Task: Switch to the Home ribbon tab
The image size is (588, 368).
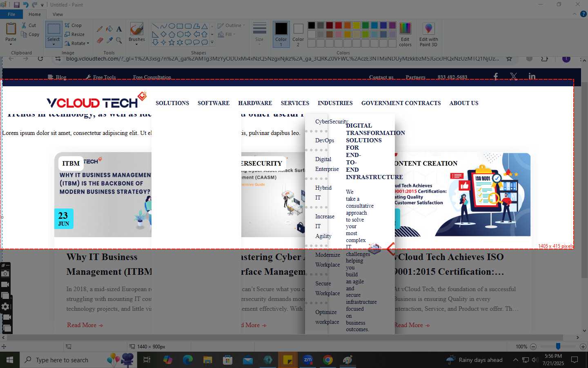Action: pyautogui.click(x=35, y=14)
